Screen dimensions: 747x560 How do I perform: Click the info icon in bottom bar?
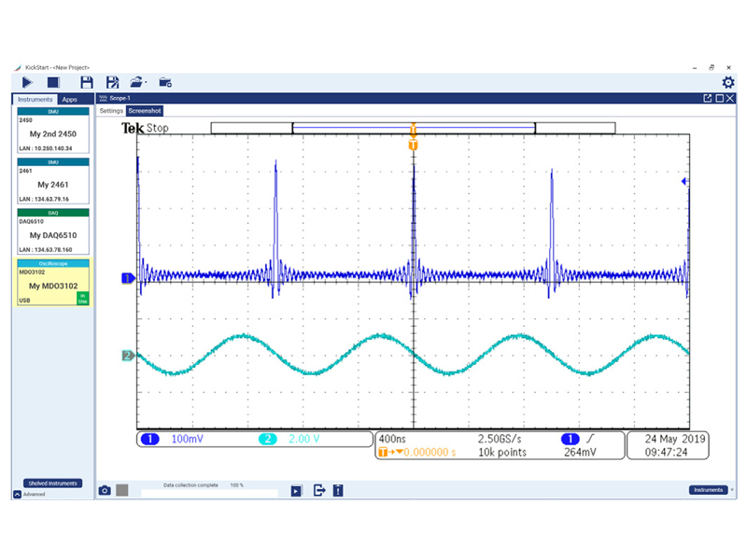pos(338,490)
